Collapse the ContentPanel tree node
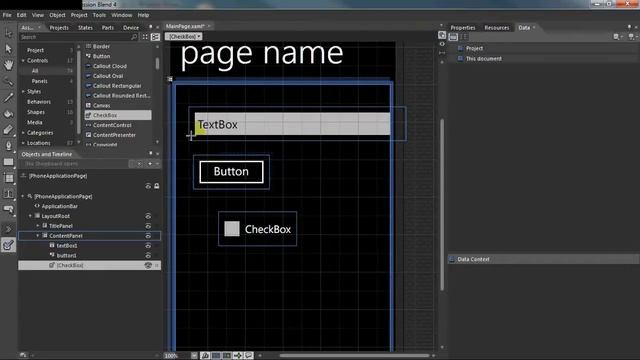Image resolution: width=640 pixels, height=360 pixels. (38, 236)
